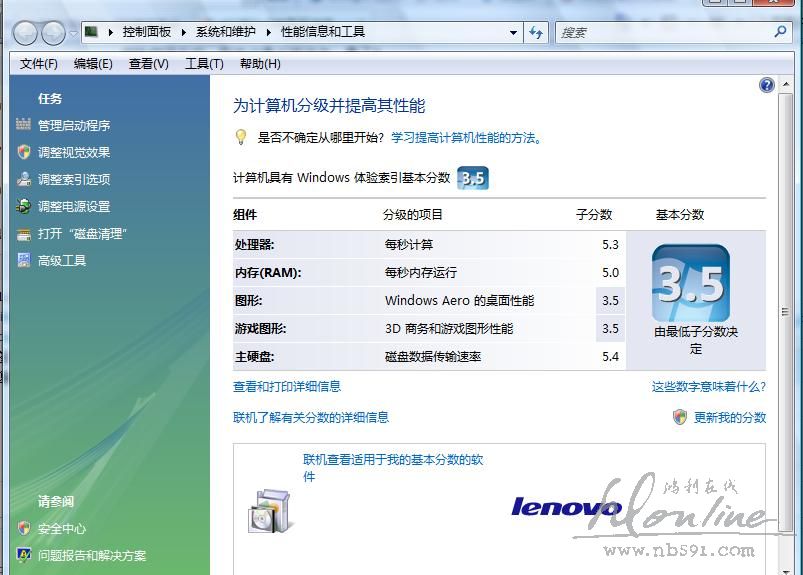803x575 pixels.
Task: Select 性能信息和工具 breadcrumb
Action: [323, 32]
